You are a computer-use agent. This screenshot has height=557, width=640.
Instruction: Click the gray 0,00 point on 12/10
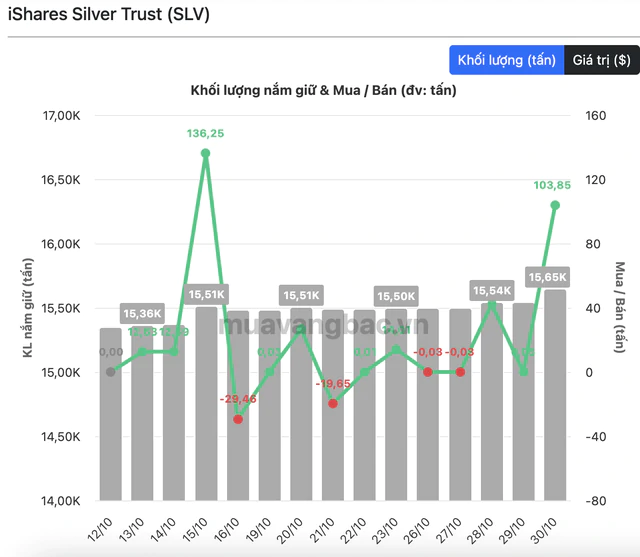pos(111,372)
